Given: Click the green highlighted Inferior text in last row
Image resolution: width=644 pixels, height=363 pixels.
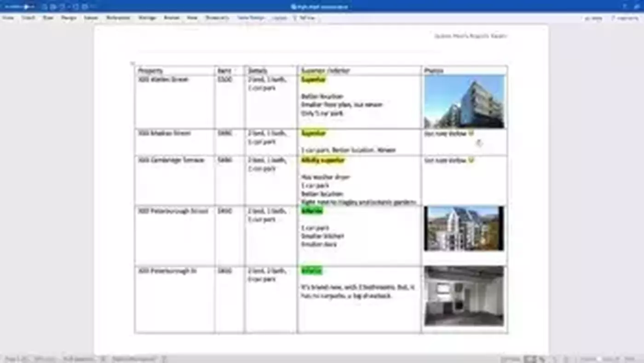Looking at the screenshot, I should coord(311,271).
